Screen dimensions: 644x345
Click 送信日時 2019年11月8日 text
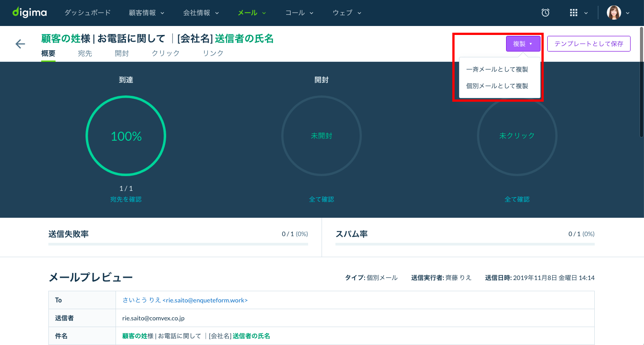(x=540, y=278)
